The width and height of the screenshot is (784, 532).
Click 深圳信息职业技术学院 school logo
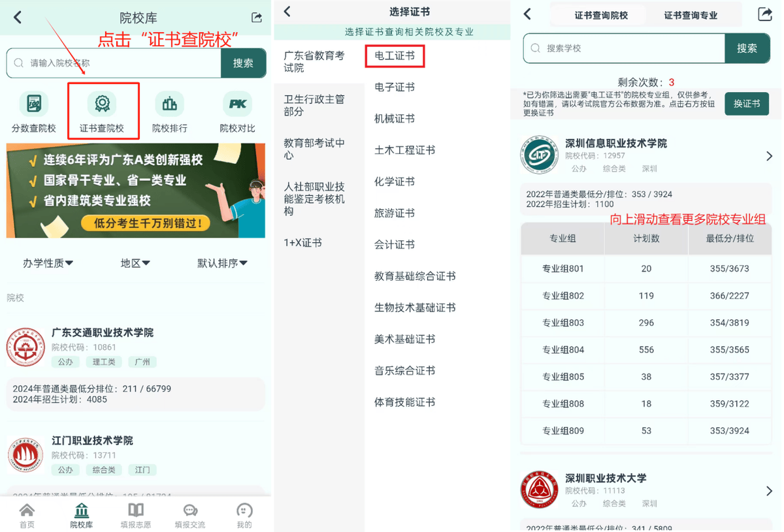coord(540,155)
